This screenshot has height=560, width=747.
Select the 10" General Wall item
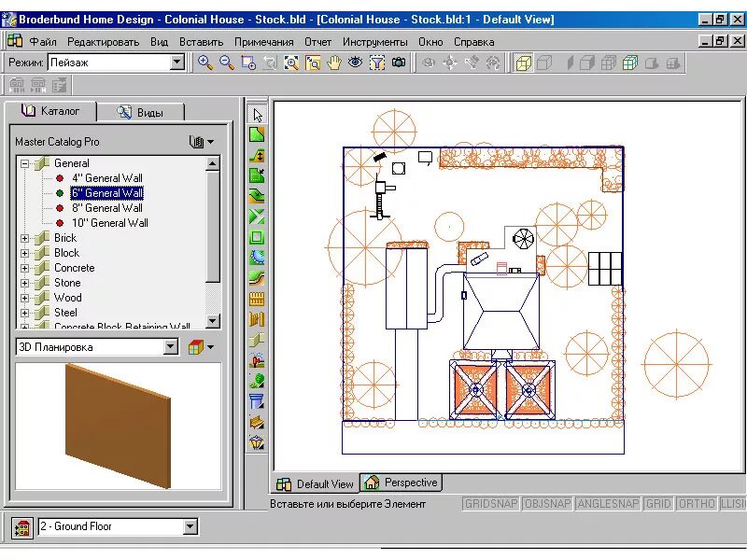click(110, 223)
